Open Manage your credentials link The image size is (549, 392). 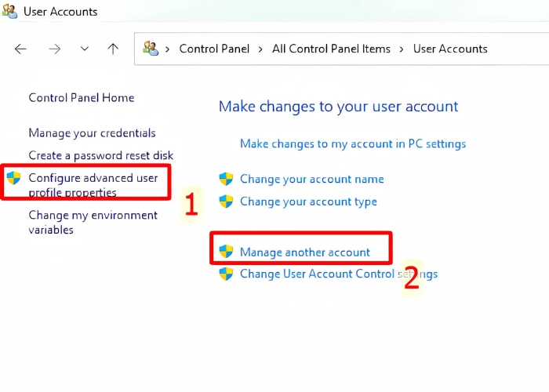(92, 133)
